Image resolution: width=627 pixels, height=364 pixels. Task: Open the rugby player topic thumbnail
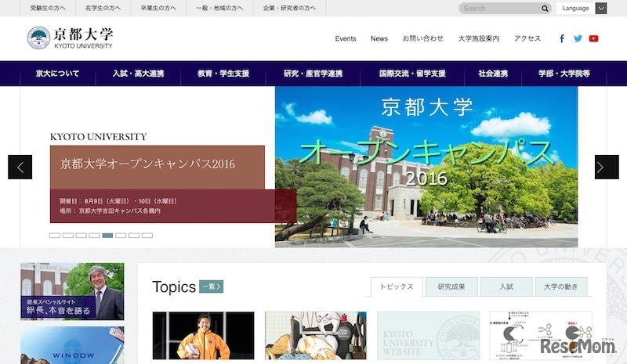[x=203, y=336]
